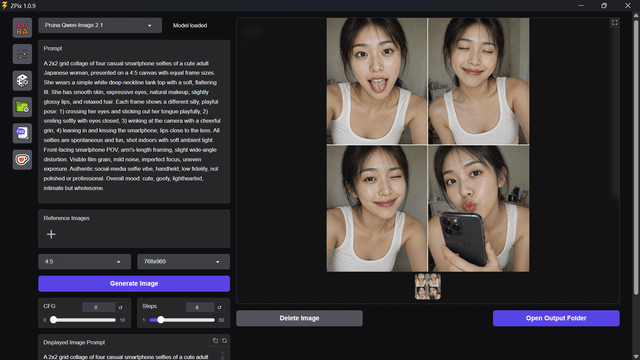Open the LoRA panel icon

pos(22,28)
